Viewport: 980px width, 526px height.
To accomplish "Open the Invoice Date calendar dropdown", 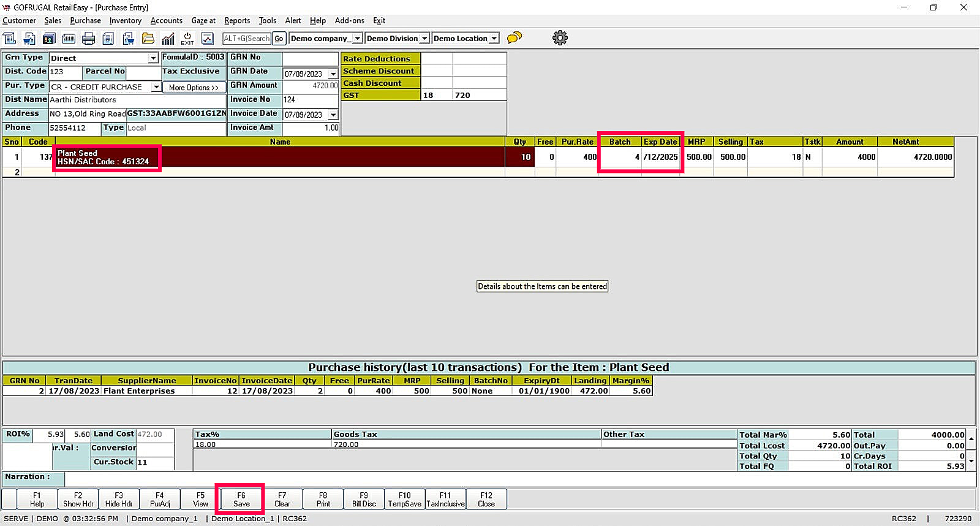I will [333, 115].
